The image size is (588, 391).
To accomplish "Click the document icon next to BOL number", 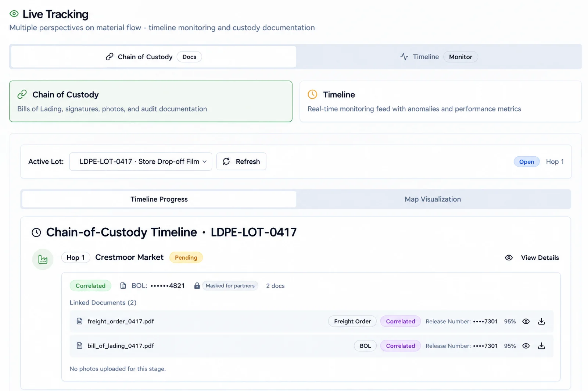I will [x=123, y=286].
